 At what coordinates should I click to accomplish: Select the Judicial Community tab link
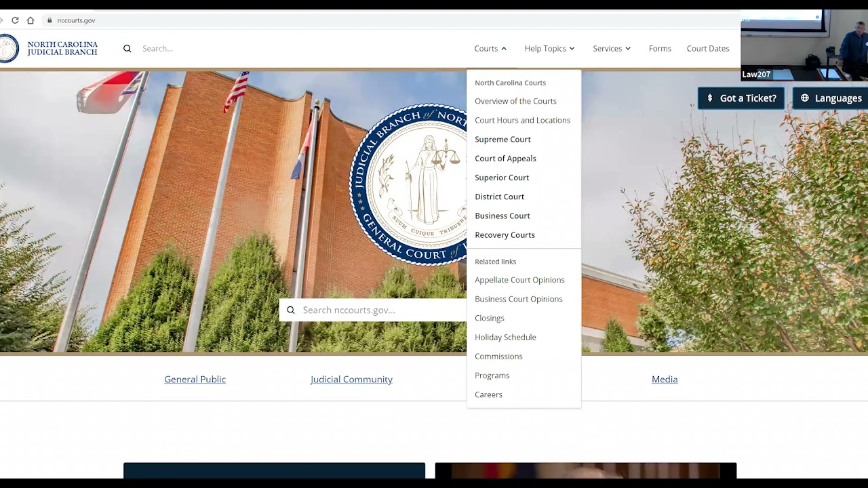point(351,380)
